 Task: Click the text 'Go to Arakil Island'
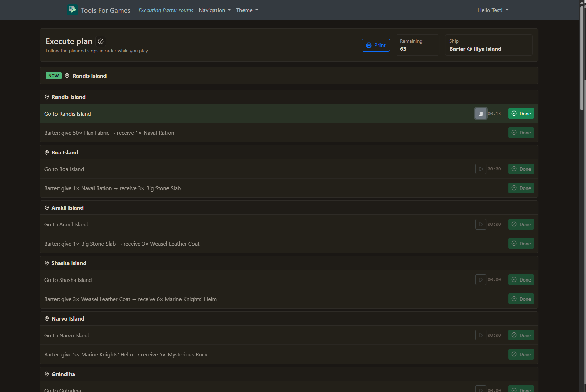[x=66, y=225]
